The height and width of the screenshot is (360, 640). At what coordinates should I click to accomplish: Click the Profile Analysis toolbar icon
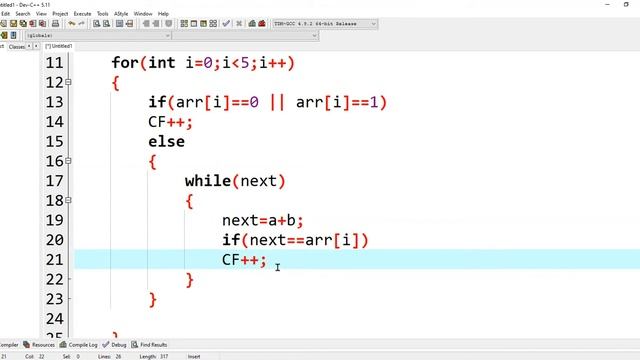pyautogui.click(x=252, y=24)
